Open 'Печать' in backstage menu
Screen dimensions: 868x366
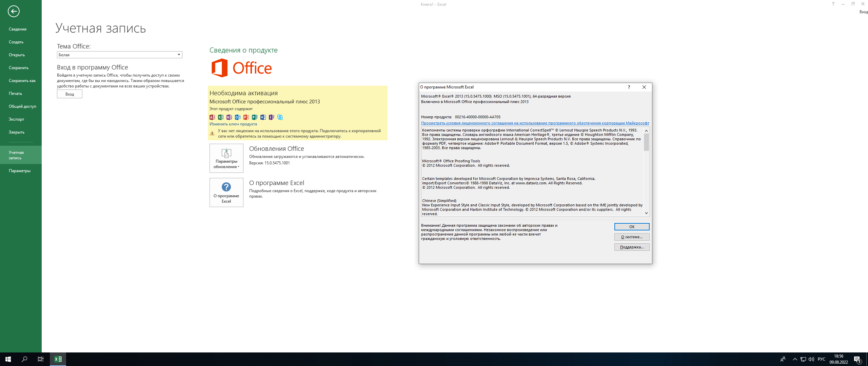[x=21, y=94]
